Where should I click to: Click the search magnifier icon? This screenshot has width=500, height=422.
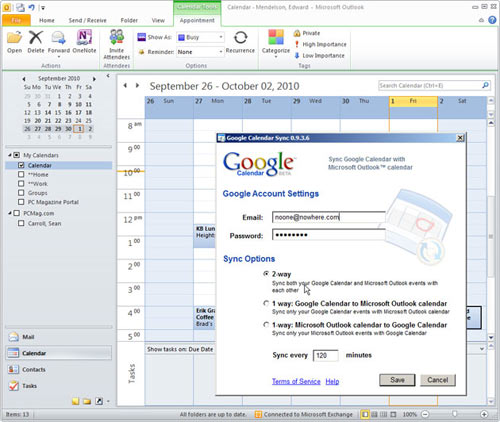coord(485,86)
